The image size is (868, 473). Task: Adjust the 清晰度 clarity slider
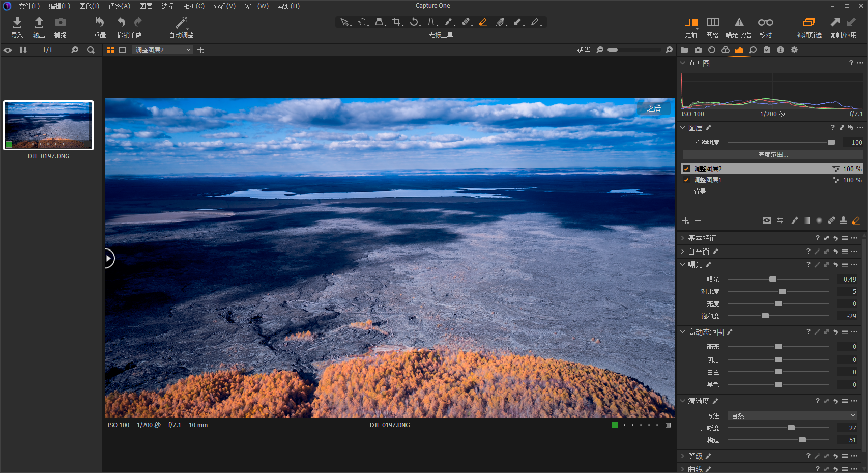[x=791, y=428]
